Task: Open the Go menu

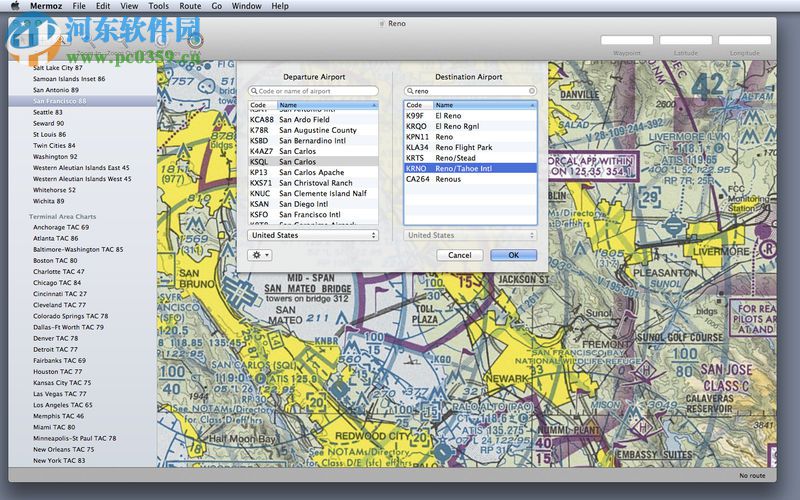Action: click(217, 6)
